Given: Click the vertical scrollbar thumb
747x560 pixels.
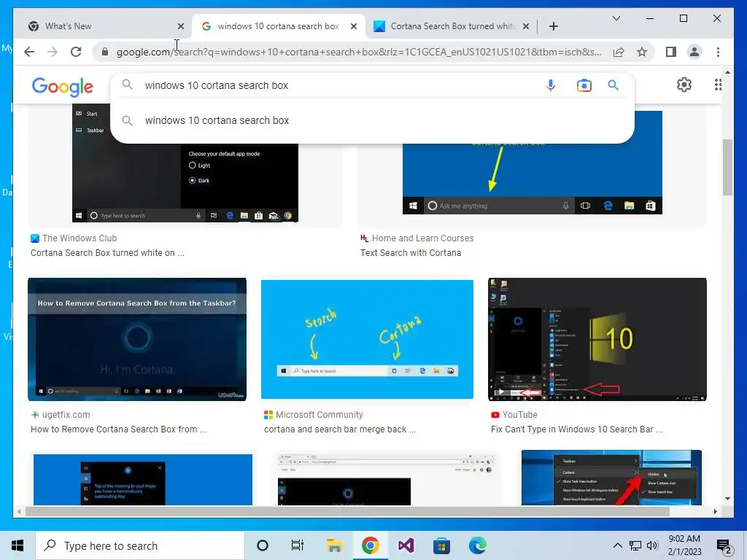Looking at the screenshot, I should point(727,167).
